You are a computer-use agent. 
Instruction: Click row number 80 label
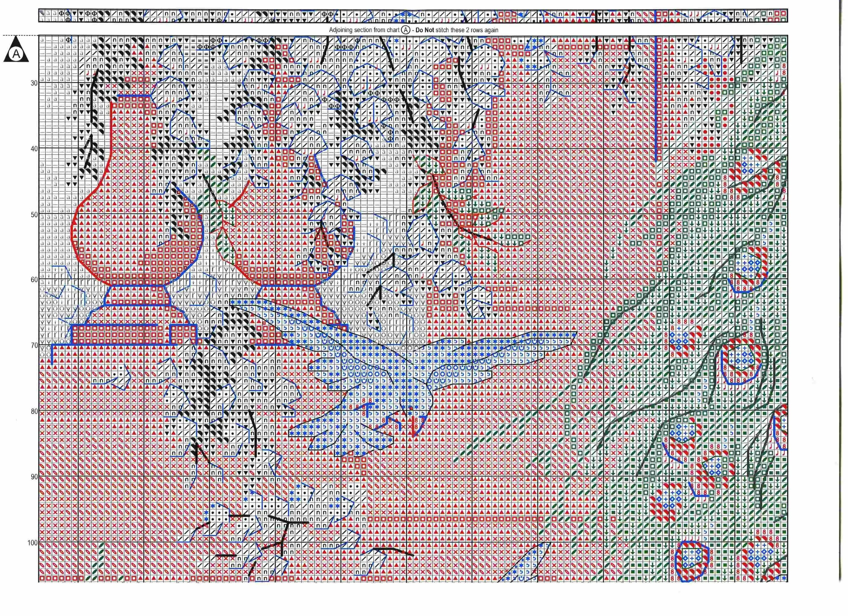pos(34,411)
